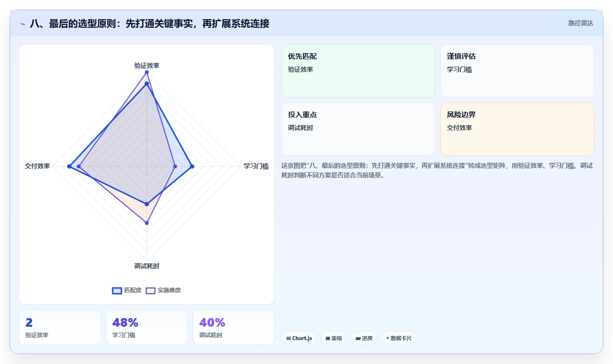Click the Chart.js tag pill

pyautogui.click(x=299, y=338)
